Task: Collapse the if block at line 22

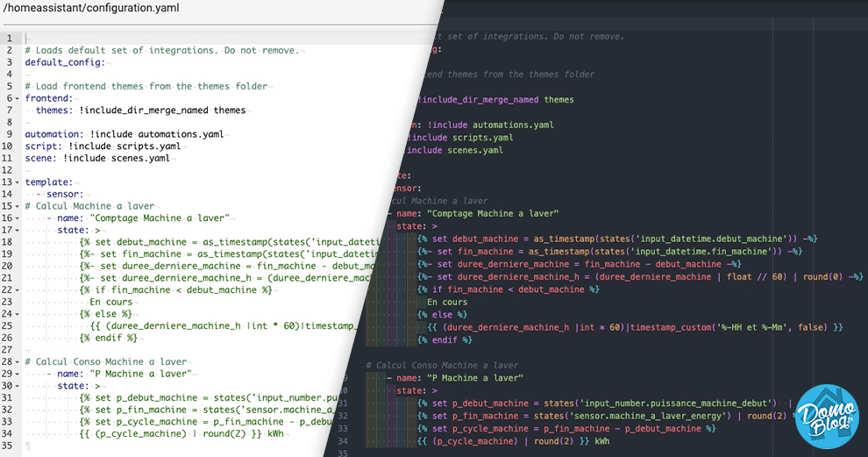Action: click(18, 290)
